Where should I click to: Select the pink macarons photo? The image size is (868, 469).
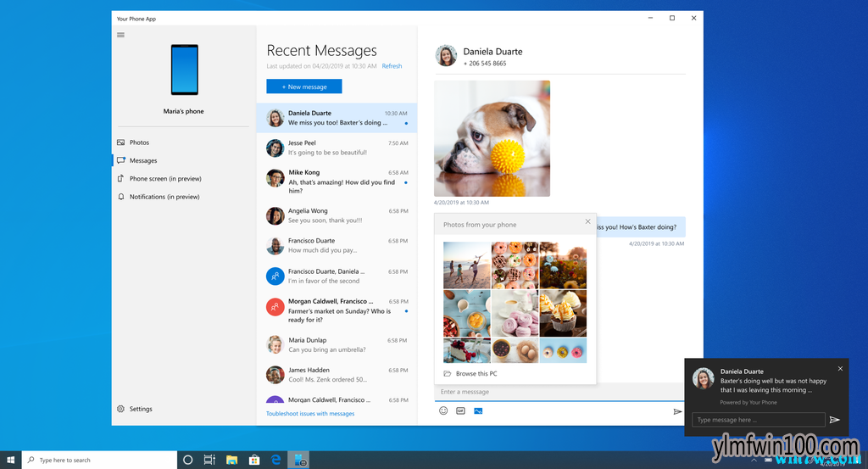515,314
